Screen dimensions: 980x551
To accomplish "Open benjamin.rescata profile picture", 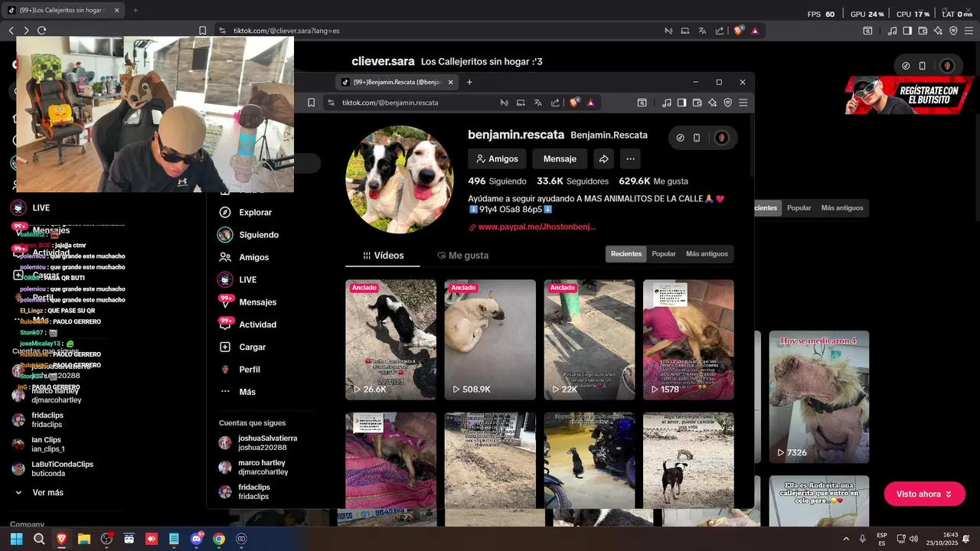I will [x=400, y=179].
